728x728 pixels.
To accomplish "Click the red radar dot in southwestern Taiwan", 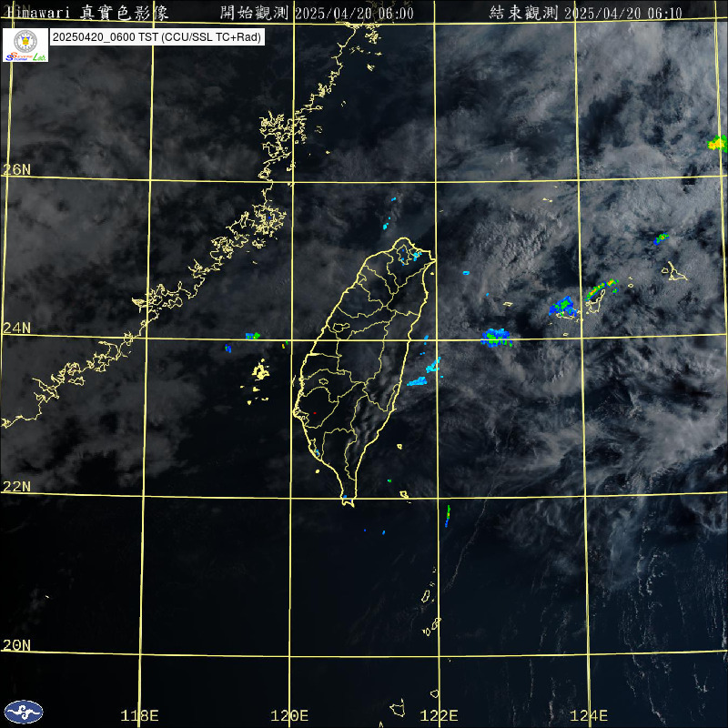I will (x=314, y=413).
